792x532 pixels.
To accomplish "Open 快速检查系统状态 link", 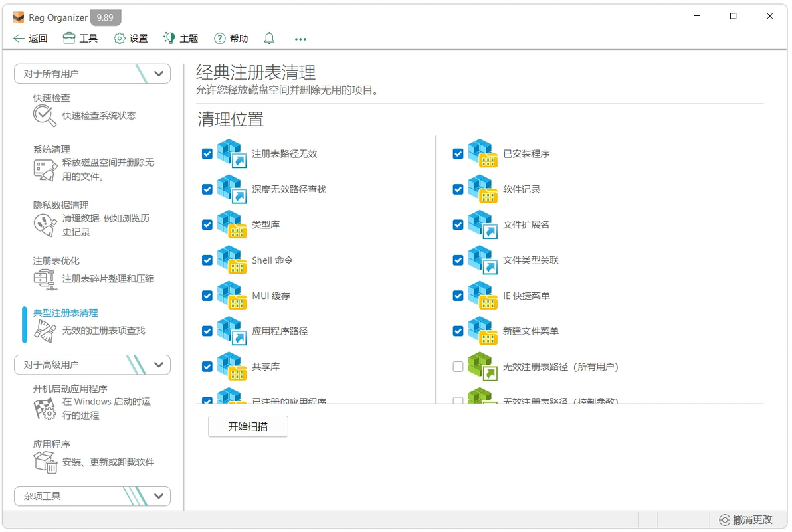I will tap(99, 116).
